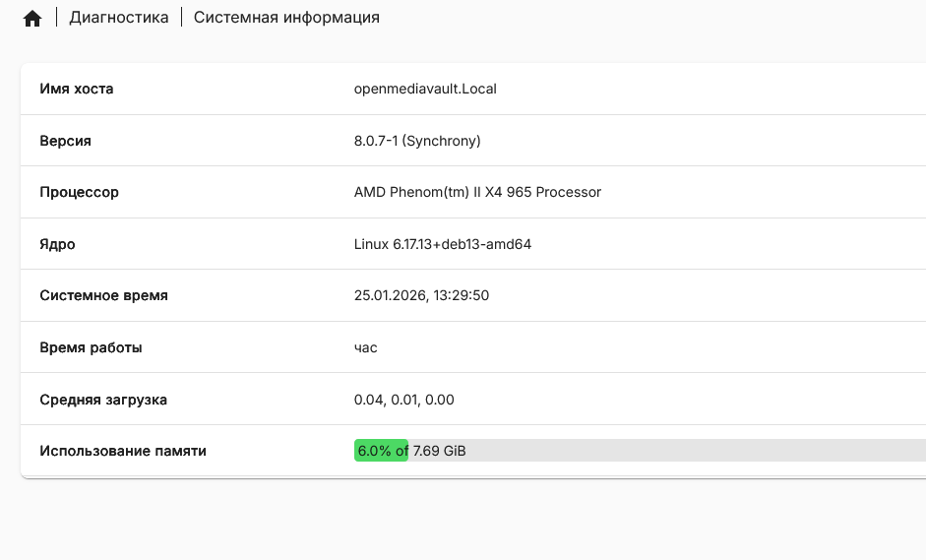Open the Диагностика breadcrumb

tap(119, 18)
